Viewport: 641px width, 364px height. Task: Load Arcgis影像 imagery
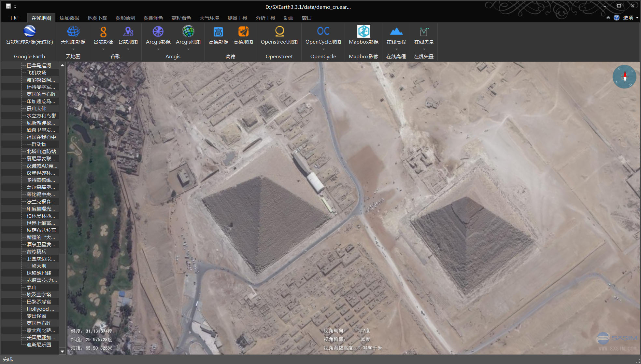click(x=158, y=35)
